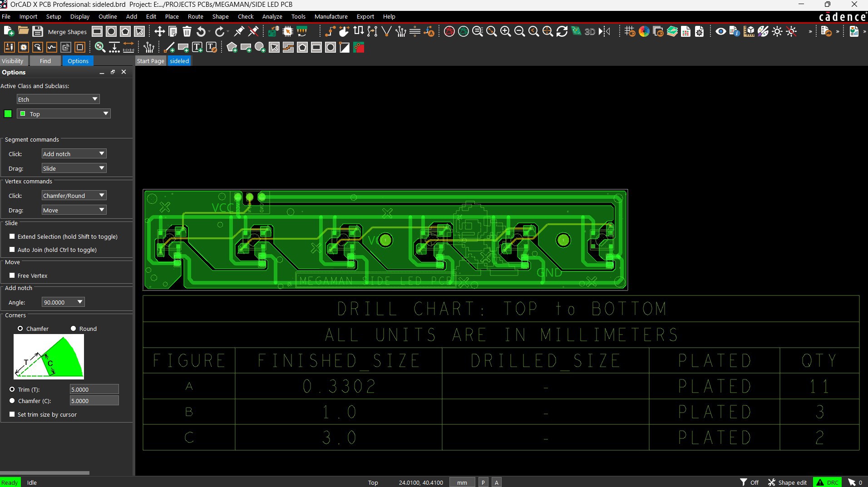The height and width of the screenshot is (487, 868).
Task: Switch to the Visibility tab
Action: [x=13, y=61]
